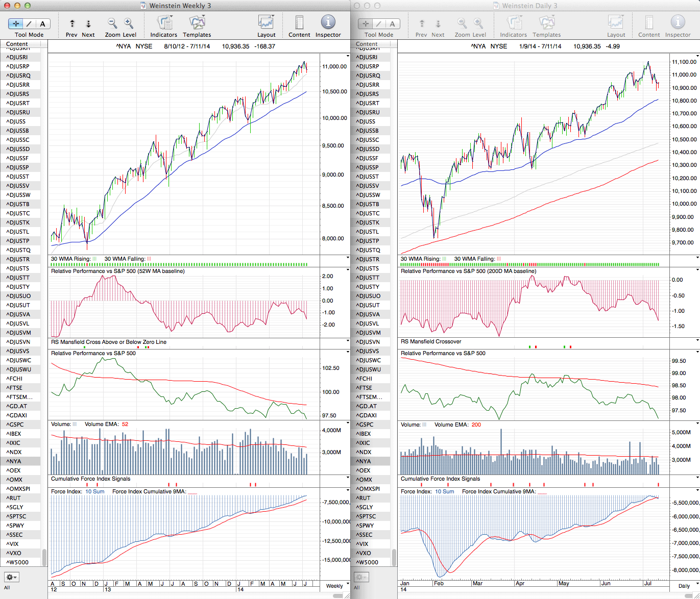700x599 pixels.
Task: Open Indicators in the Weekly window toolbar
Action: (x=164, y=23)
